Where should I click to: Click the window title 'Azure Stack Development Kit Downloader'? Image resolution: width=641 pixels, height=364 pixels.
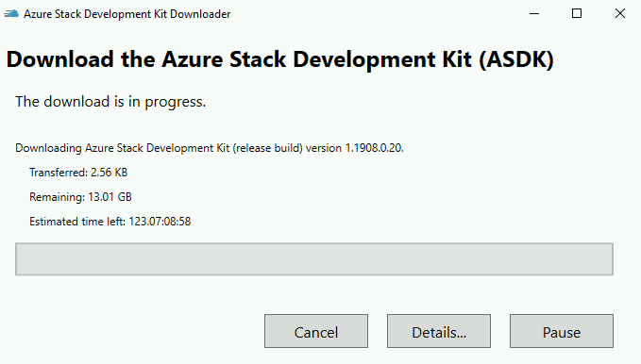[127, 14]
